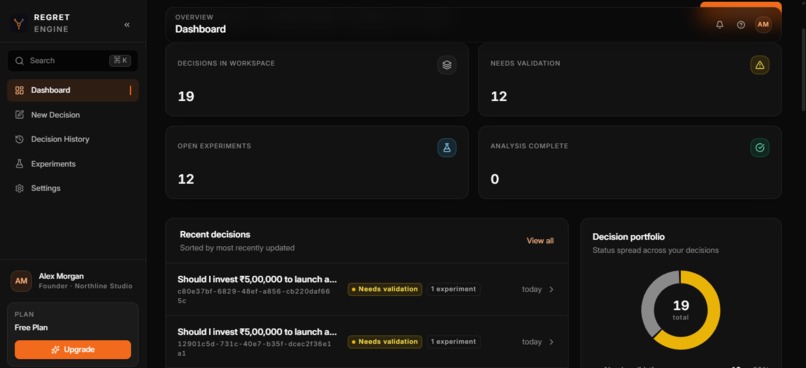
Task: Click the flask icon in Open Experiments card
Action: (x=447, y=148)
